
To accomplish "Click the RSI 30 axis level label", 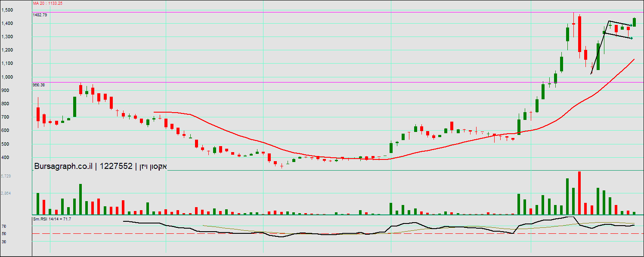I will click(3, 242).
